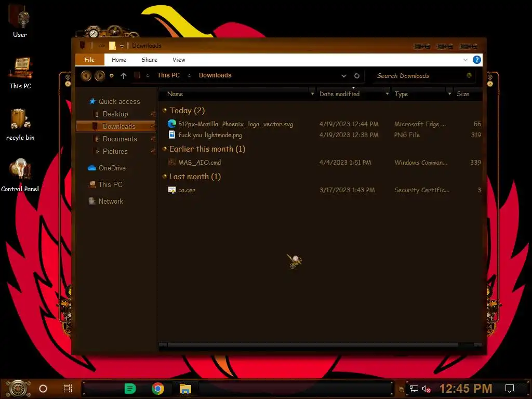Click the 4/4/2023 1:51 PM date cell
532x399 pixels.
345,163
